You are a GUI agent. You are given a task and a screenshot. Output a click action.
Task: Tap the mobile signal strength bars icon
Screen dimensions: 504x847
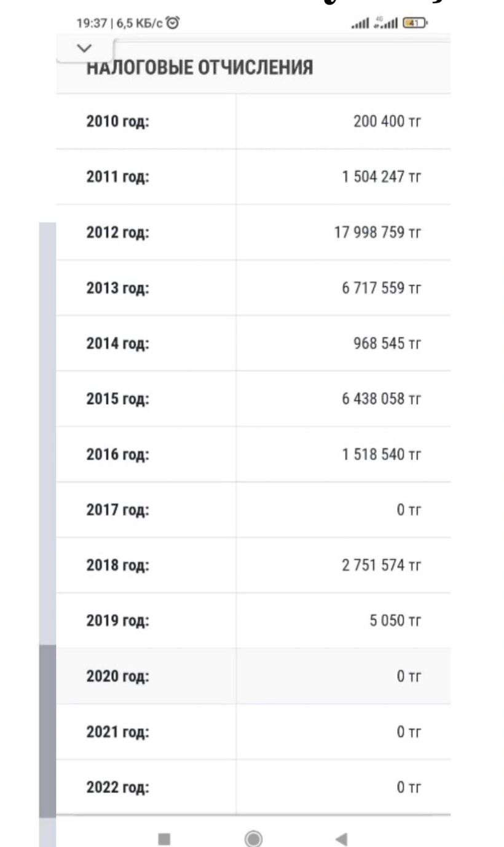click(360, 23)
